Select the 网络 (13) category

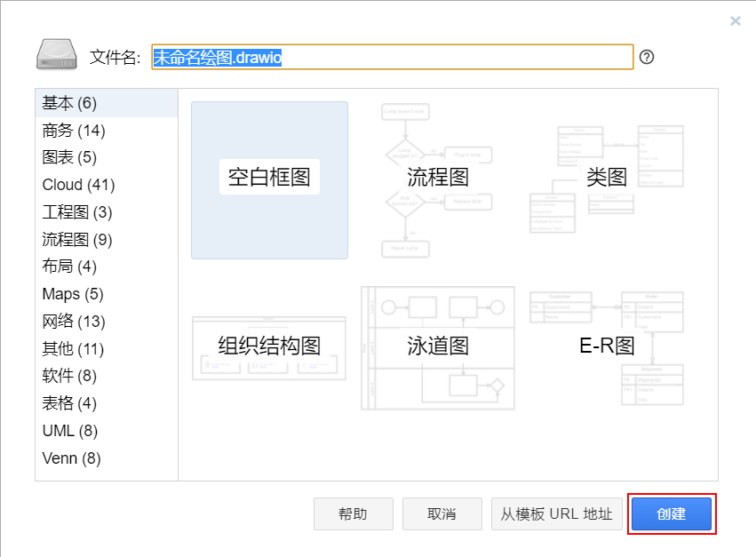coord(106,322)
